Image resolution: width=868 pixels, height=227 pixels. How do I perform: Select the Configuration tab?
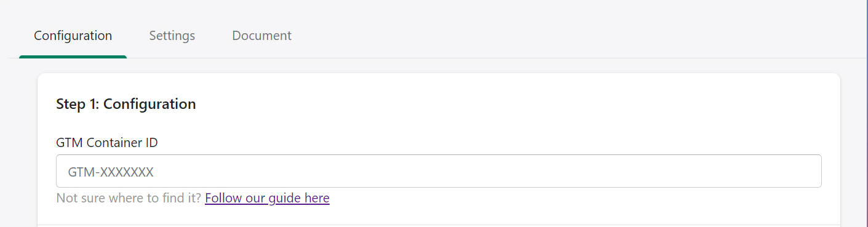tap(73, 36)
